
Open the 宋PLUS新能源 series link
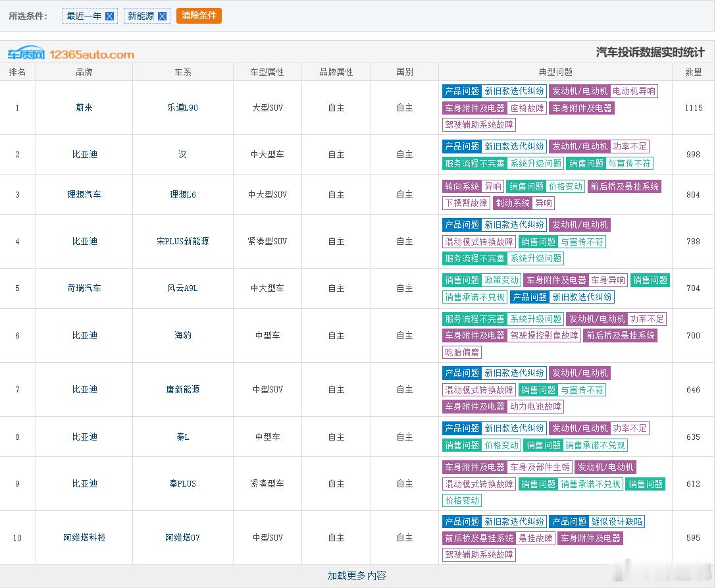click(183, 242)
